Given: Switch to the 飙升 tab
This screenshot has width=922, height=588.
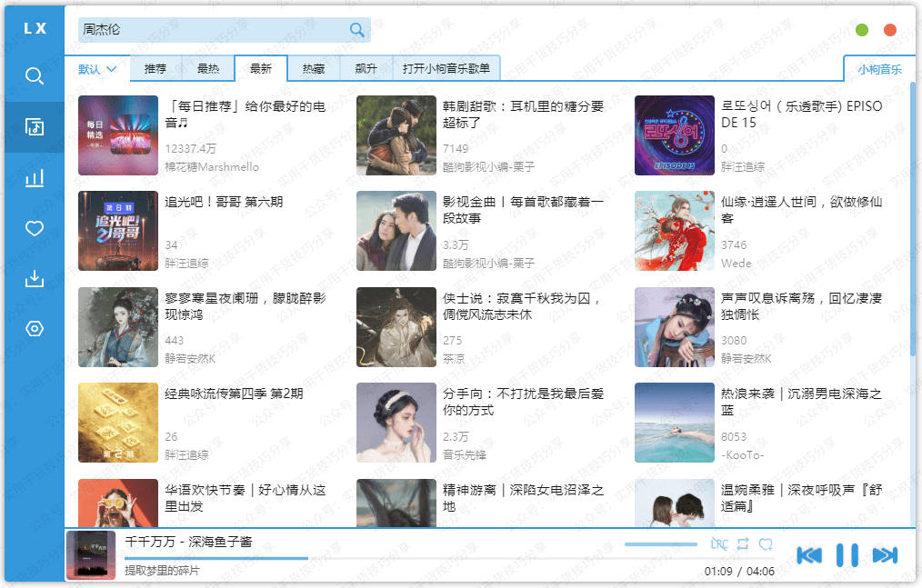Looking at the screenshot, I should tap(366, 67).
